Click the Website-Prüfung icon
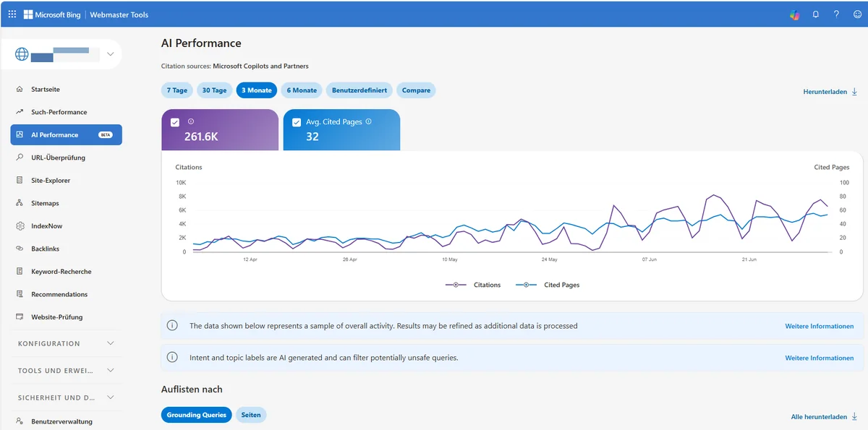This screenshot has height=430, width=868. click(x=20, y=317)
